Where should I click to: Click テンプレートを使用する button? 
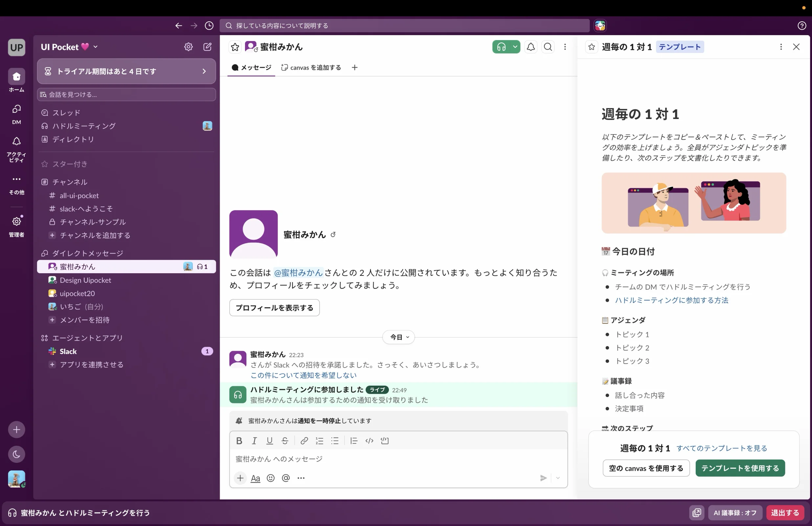pyautogui.click(x=740, y=468)
